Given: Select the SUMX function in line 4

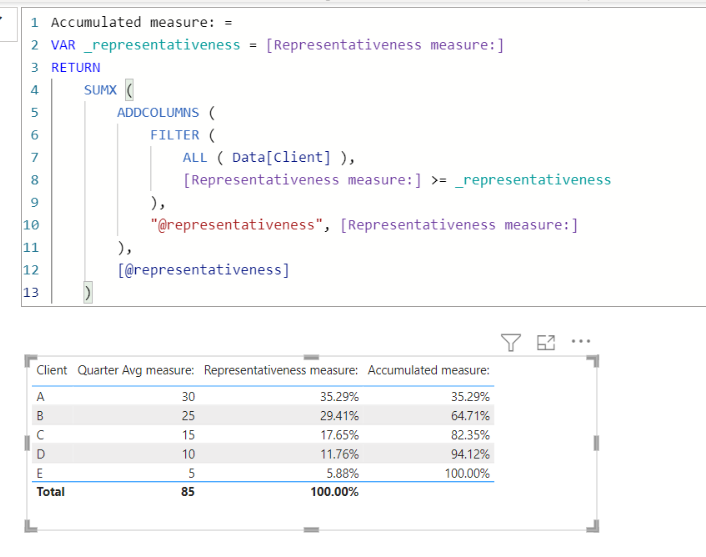Looking at the screenshot, I should pos(100,90).
